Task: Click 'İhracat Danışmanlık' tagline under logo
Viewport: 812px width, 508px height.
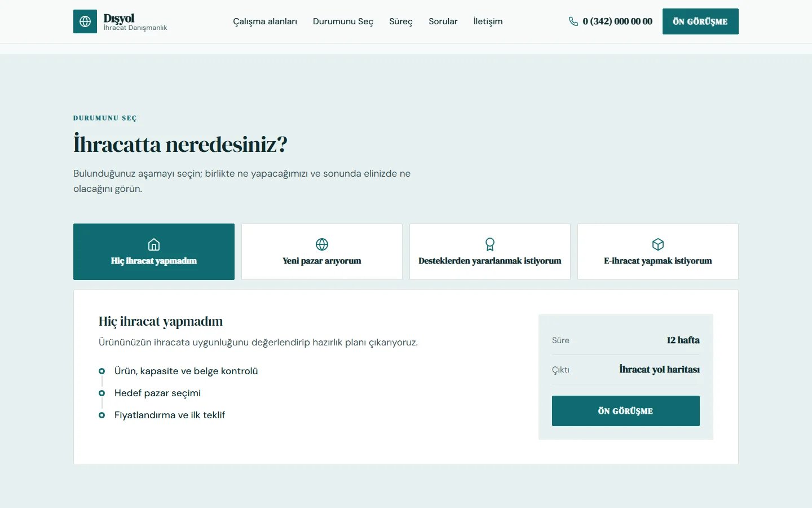Action: (135, 28)
